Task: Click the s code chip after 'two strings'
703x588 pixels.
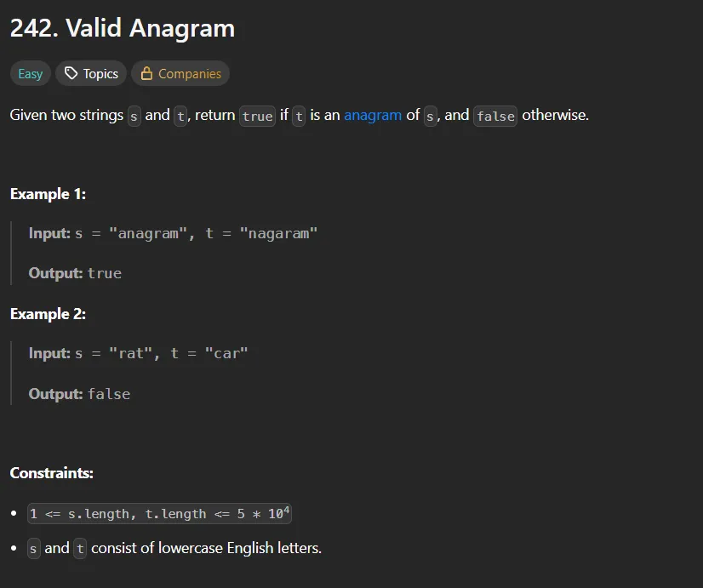Action: 134,116
